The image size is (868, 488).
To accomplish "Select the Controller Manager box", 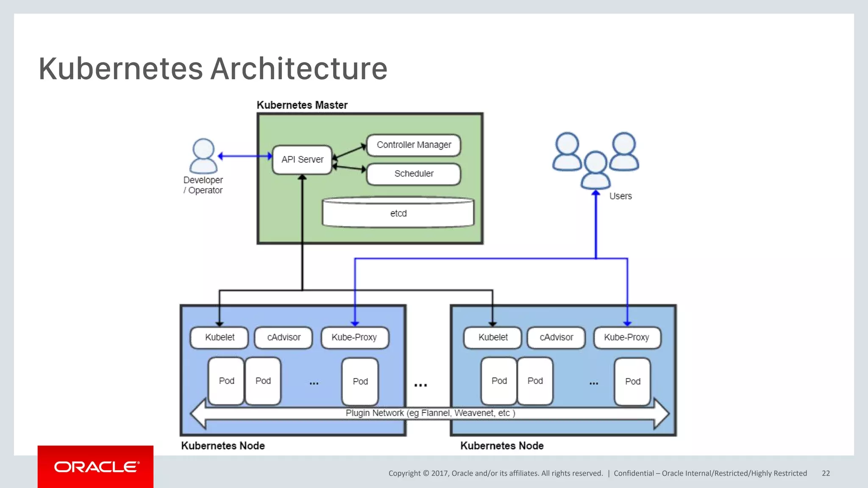I will (414, 145).
